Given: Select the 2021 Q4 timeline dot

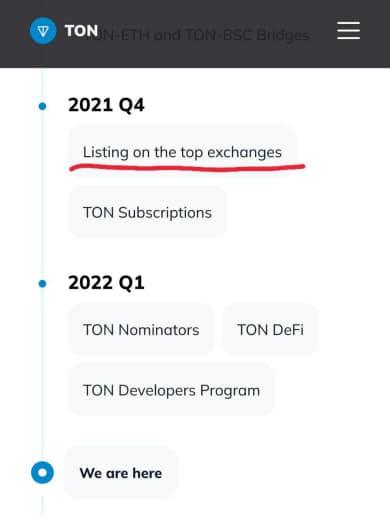Looking at the screenshot, I should point(42,106).
